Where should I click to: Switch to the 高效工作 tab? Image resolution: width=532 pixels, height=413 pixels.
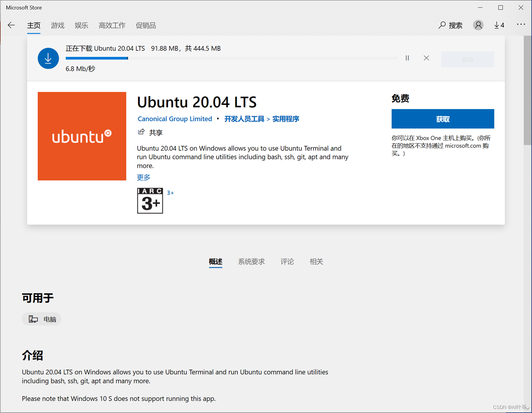tap(112, 25)
